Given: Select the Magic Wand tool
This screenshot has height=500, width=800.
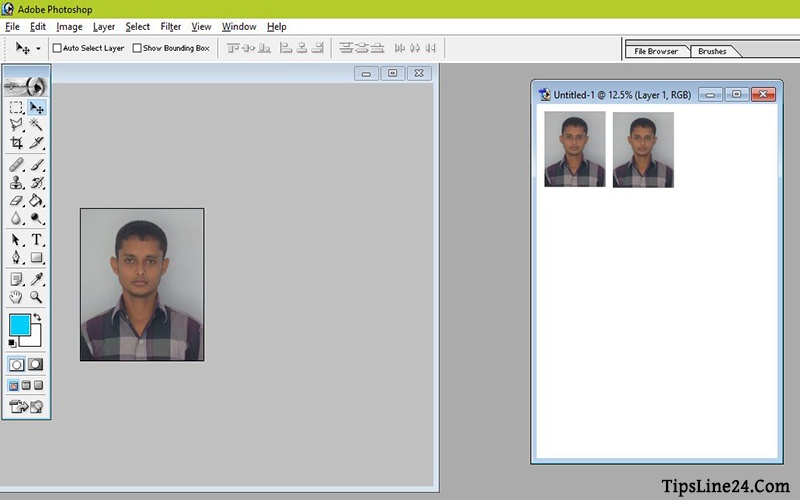Looking at the screenshot, I should tap(36, 125).
